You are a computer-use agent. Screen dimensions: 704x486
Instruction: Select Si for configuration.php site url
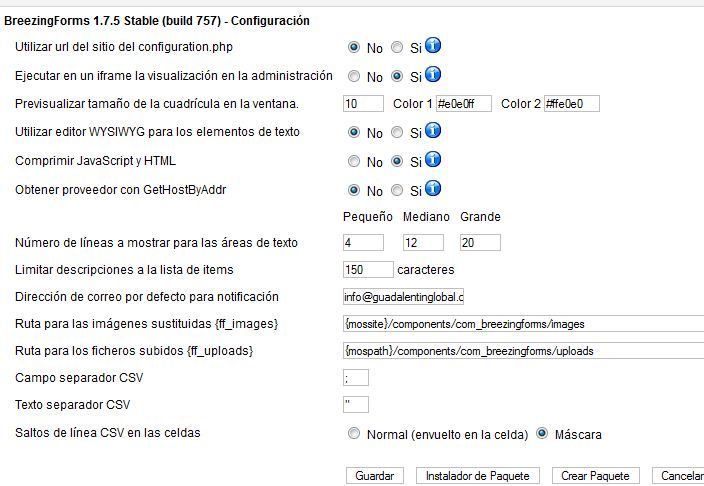(x=397, y=47)
